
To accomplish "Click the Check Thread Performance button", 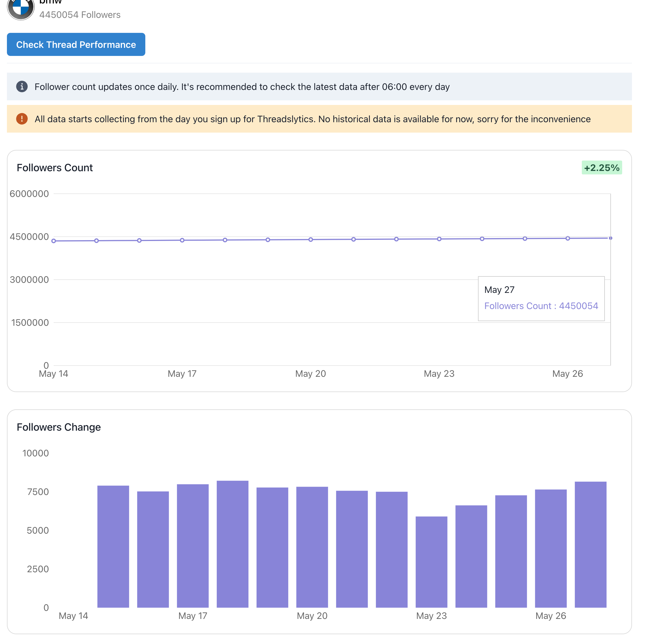I will [x=76, y=44].
